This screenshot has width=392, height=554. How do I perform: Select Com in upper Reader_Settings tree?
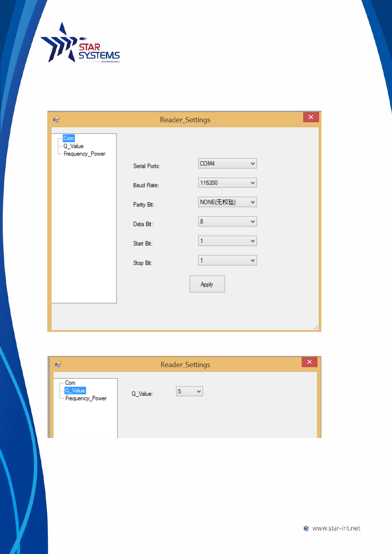tap(69, 138)
